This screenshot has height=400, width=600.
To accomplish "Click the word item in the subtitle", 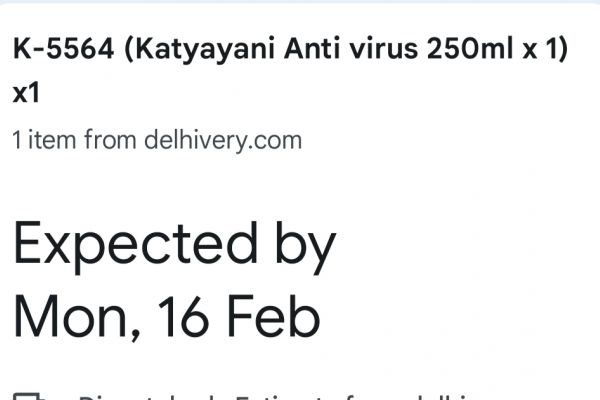I will (x=52, y=140).
